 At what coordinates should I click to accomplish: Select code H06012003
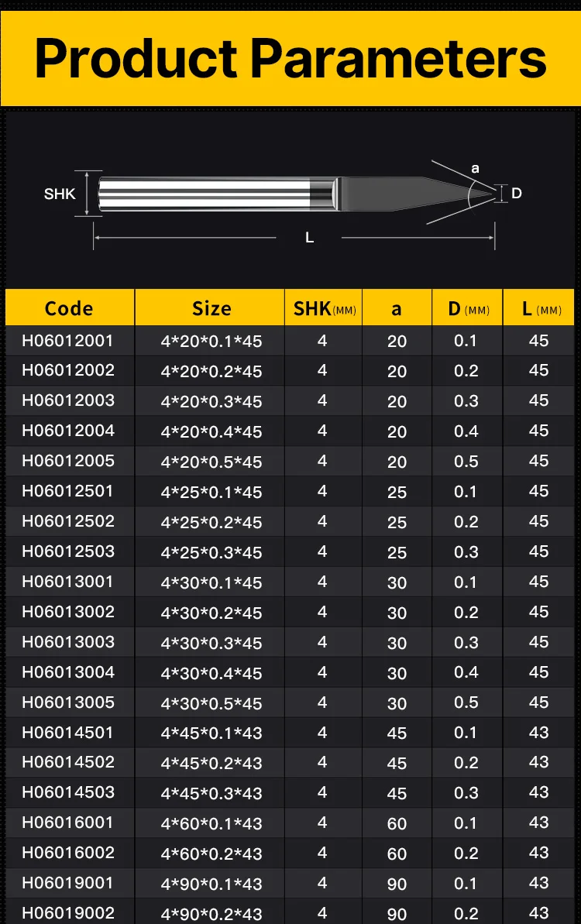[68, 400]
